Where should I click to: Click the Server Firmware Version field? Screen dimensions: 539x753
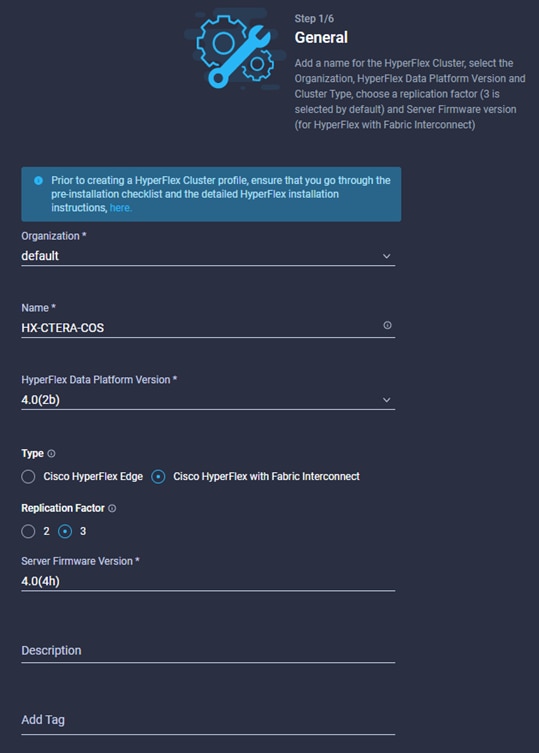pos(208,581)
